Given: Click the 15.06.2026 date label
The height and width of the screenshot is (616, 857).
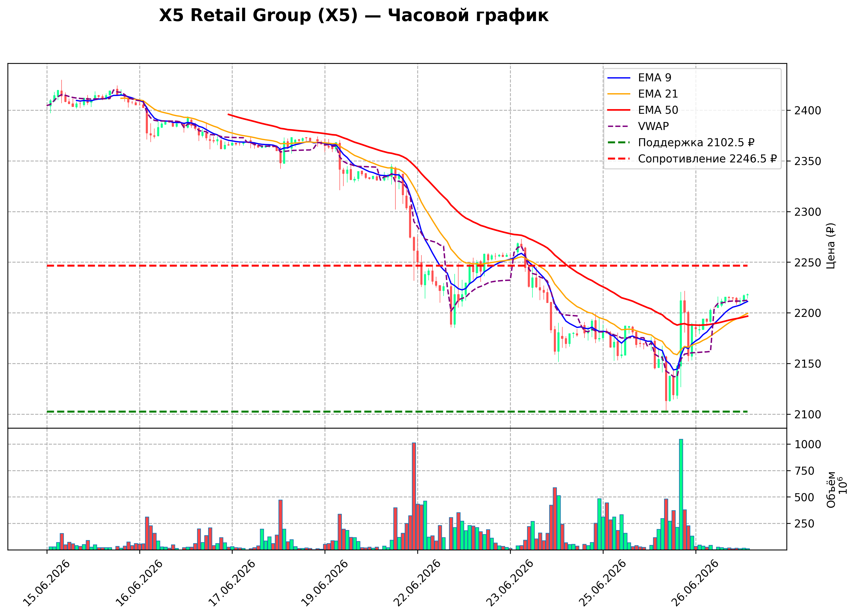Looking at the screenshot, I should (46, 583).
